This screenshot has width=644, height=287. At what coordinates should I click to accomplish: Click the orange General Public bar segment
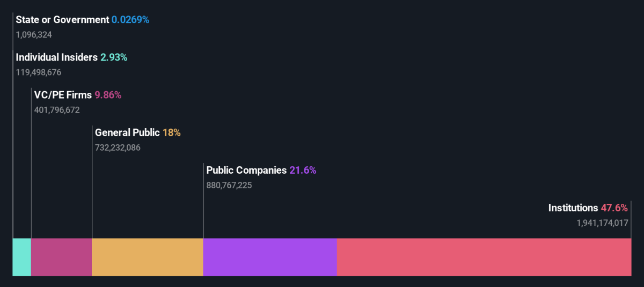(147, 257)
